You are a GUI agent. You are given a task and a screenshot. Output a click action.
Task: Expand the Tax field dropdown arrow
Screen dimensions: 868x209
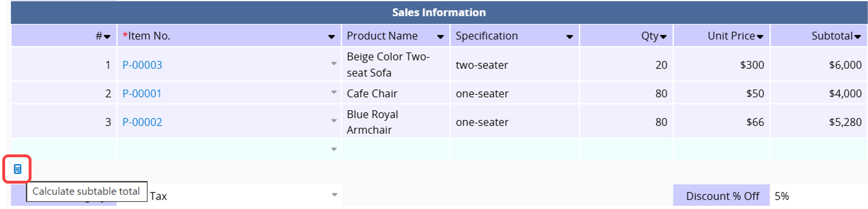334,195
